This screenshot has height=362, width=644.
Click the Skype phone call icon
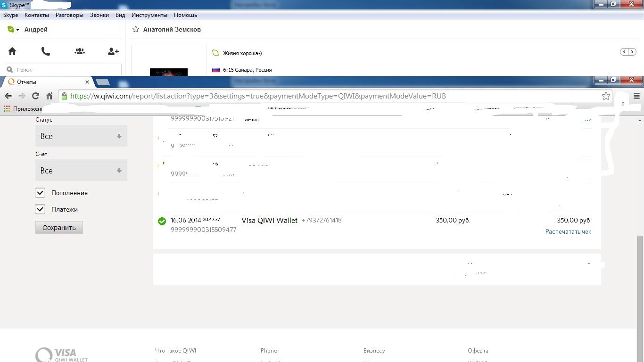coord(46,51)
